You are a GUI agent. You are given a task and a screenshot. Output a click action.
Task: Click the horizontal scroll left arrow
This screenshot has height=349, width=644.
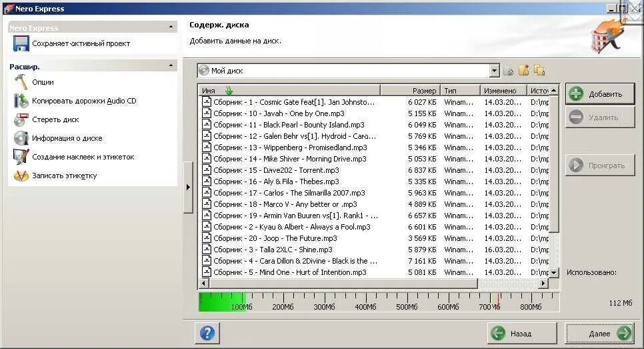tap(204, 283)
